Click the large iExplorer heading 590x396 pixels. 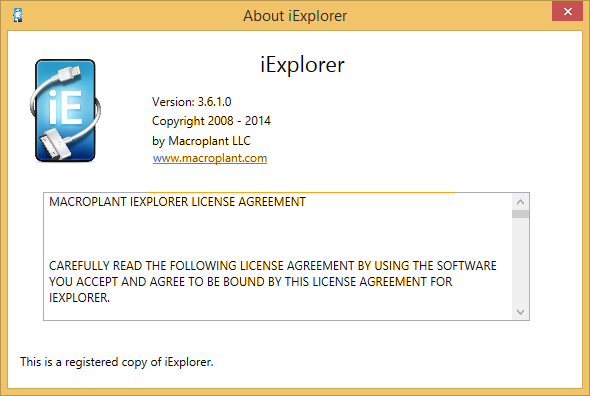coord(302,65)
